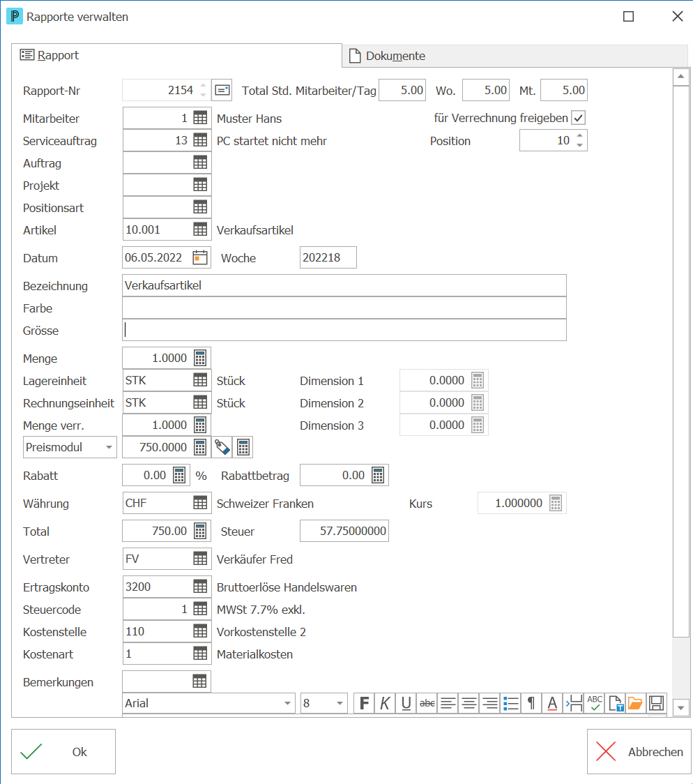Open lookup table for Mitarbeiter
The image size is (693, 784).
click(x=200, y=118)
